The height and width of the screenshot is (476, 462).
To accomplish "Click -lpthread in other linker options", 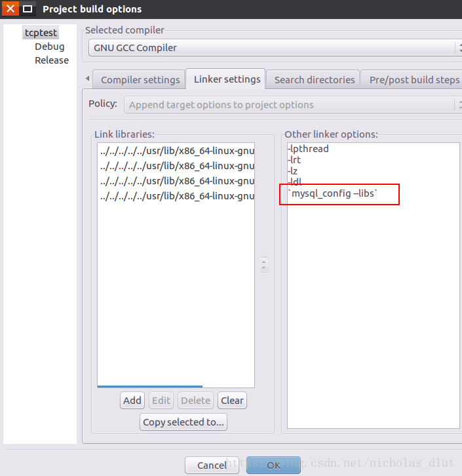I will pos(308,149).
